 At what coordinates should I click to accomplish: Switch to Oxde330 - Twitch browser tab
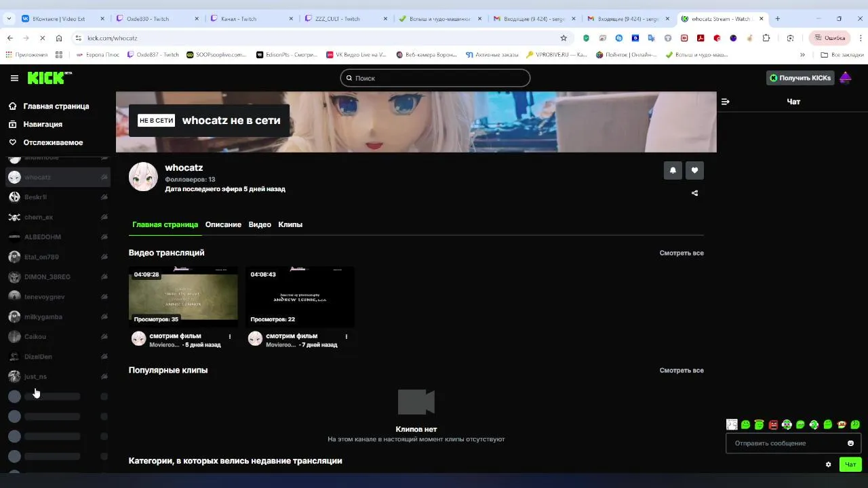click(x=155, y=19)
